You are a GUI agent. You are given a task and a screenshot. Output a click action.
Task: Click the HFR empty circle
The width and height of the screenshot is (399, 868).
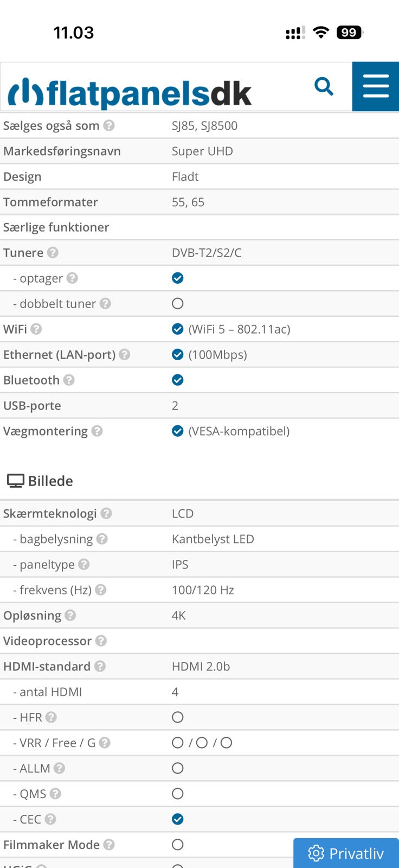[x=178, y=717]
